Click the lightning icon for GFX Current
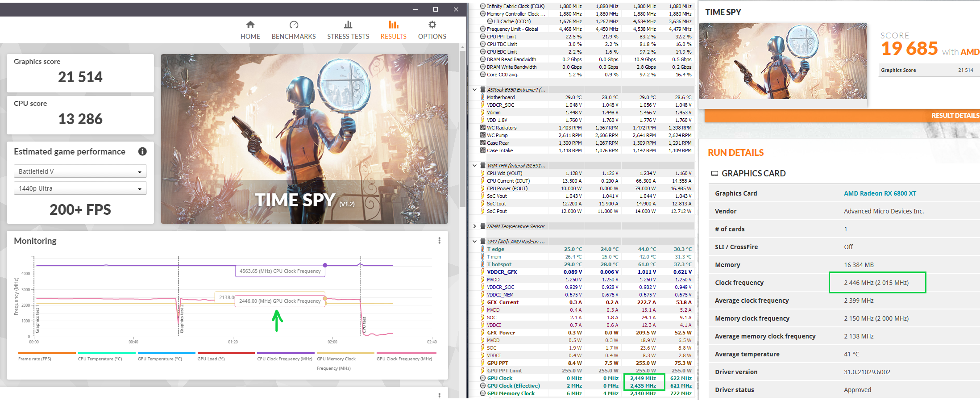The image size is (980, 401). coord(483,302)
